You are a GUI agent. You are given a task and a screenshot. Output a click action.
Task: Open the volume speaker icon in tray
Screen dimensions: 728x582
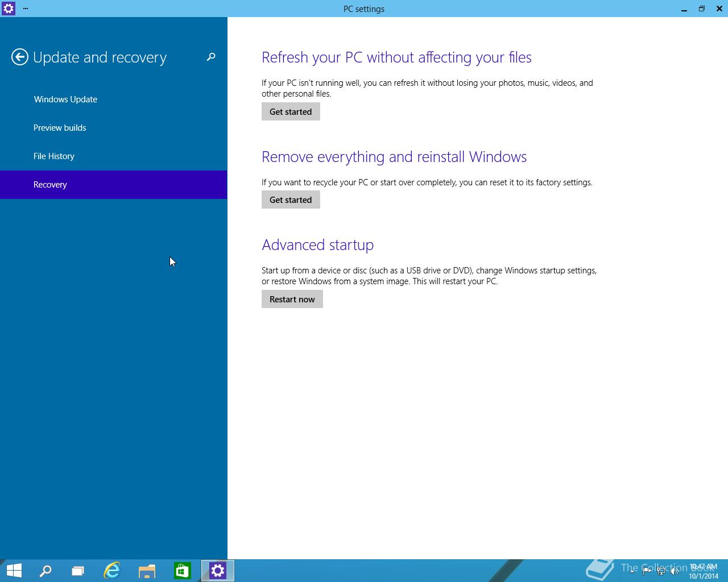(675, 571)
